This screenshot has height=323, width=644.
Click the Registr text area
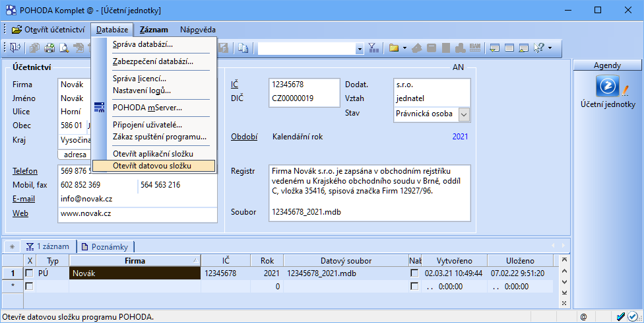(370, 186)
